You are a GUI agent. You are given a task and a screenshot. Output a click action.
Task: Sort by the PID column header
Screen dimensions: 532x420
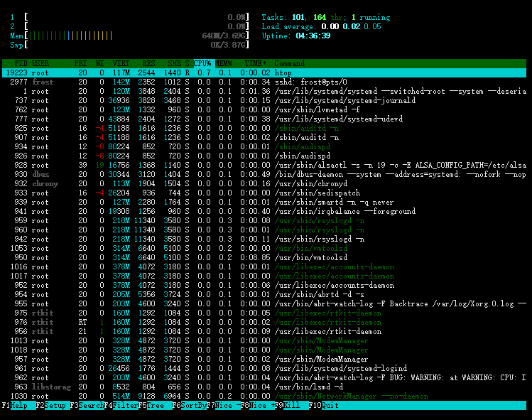coord(21,63)
